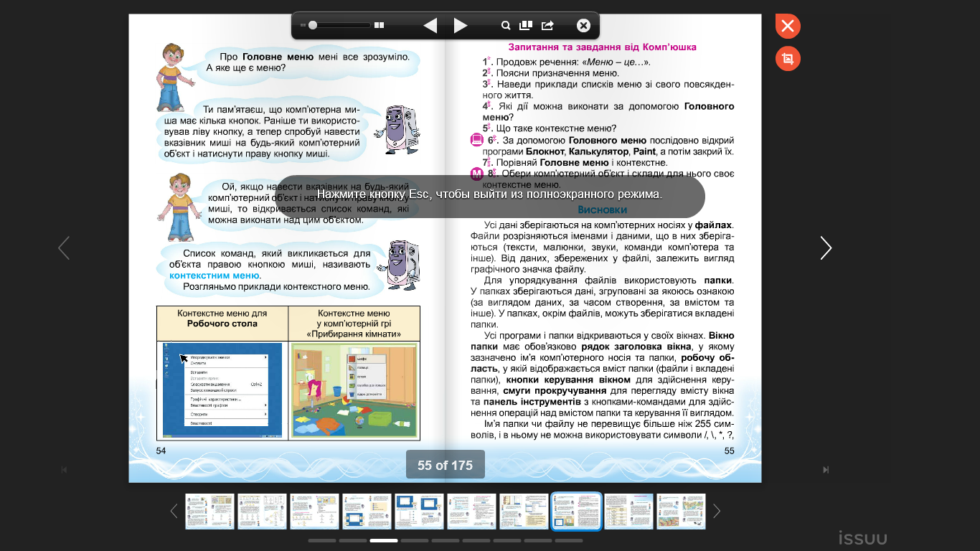Image resolution: width=980 pixels, height=551 pixels.
Task: Go to next page using toolbar triangle
Action: [x=461, y=26]
